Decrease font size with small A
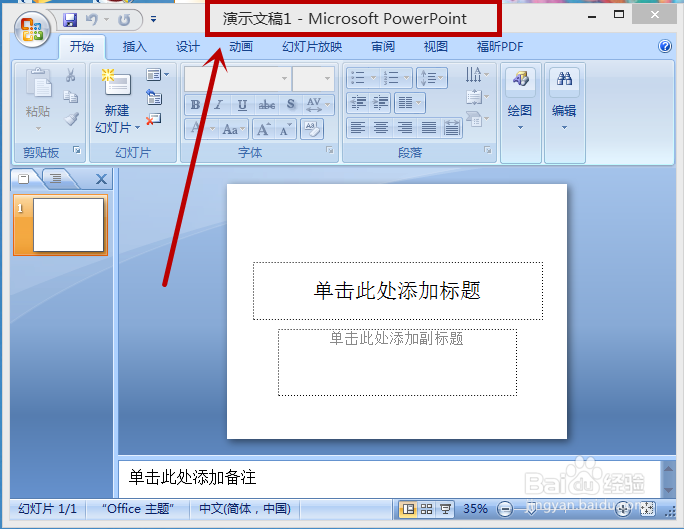This screenshot has height=529, width=684. pyautogui.click(x=286, y=129)
